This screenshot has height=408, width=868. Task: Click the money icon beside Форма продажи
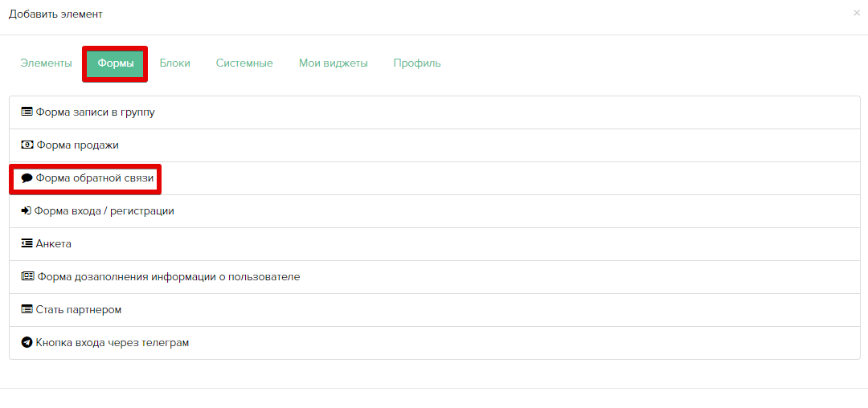27,145
